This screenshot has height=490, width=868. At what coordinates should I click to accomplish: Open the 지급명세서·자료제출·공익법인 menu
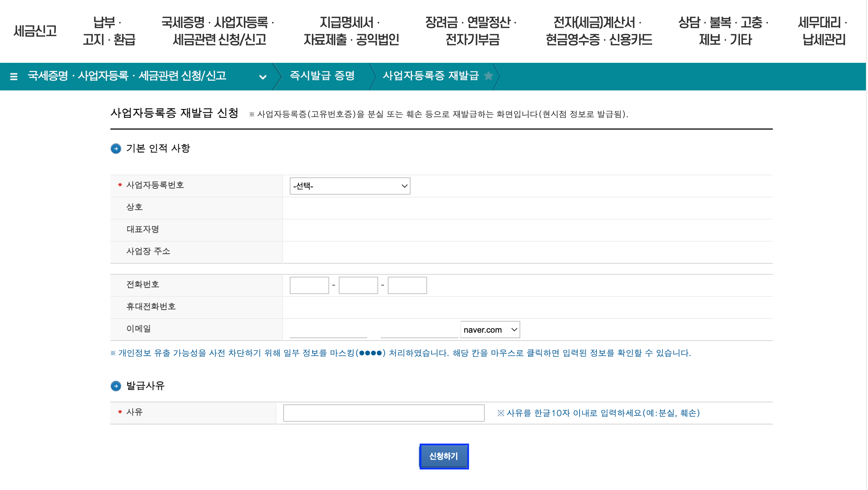[350, 31]
